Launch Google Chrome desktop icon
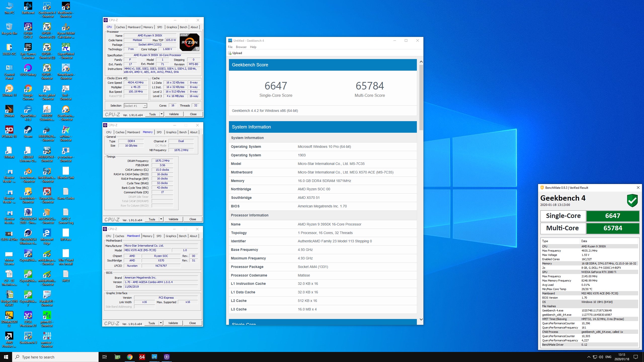 coord(28,93)
